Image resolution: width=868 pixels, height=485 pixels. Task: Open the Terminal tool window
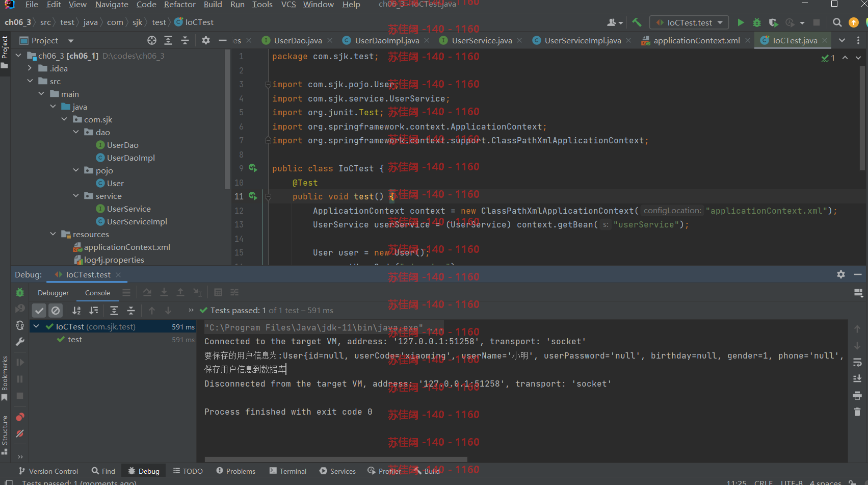pyautogui.click(x=288, y=471)
